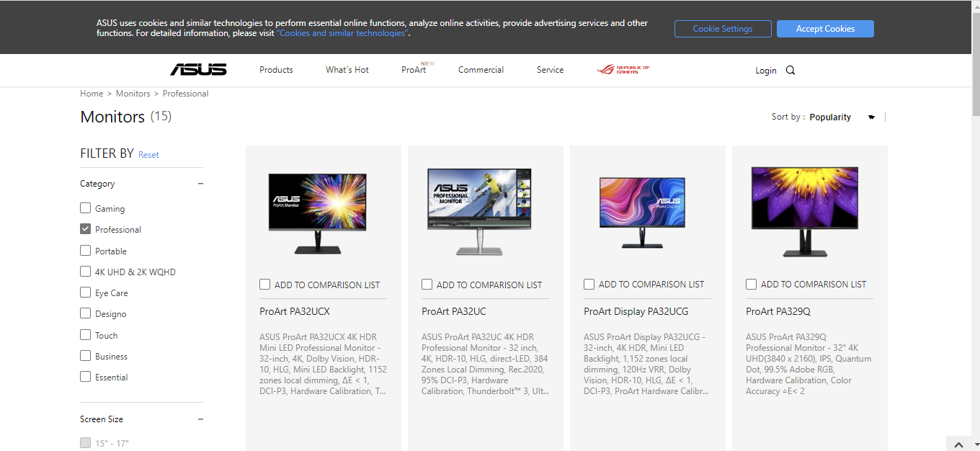Check the Portable category checkbox
This screenshot has height=451, width=980.
[x=86, y=251]
